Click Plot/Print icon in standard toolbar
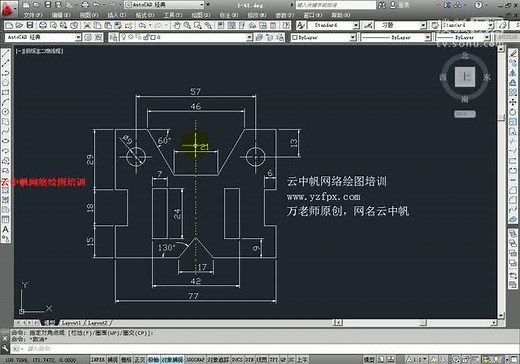The image size is (520, 364). [43, 25]
